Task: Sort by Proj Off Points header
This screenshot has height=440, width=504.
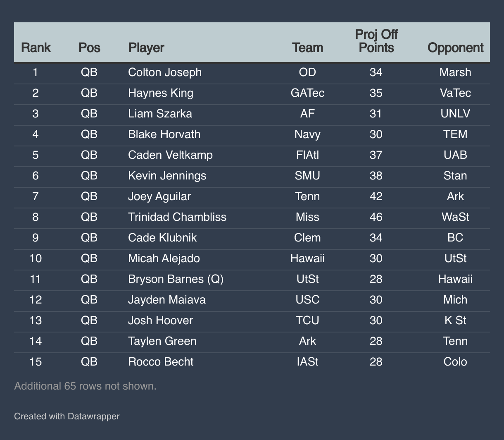Action: (x=376, y=41)
